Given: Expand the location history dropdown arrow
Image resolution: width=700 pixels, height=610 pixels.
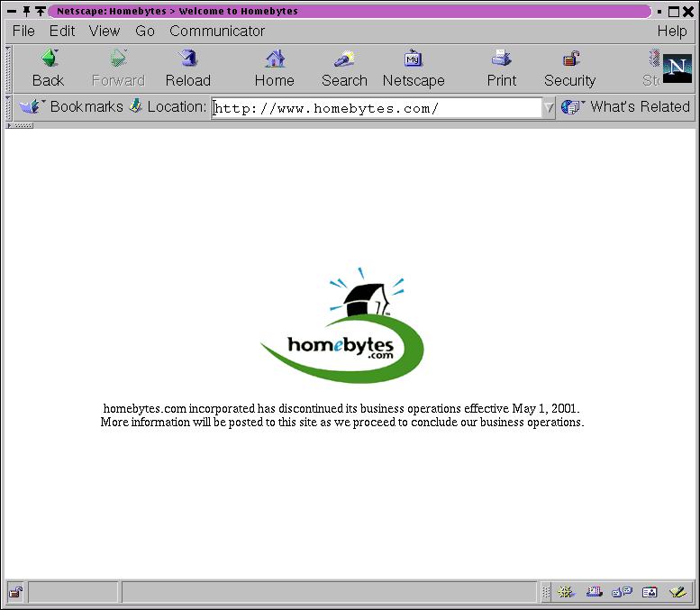Looking at the screenshot, I should 549,107.
